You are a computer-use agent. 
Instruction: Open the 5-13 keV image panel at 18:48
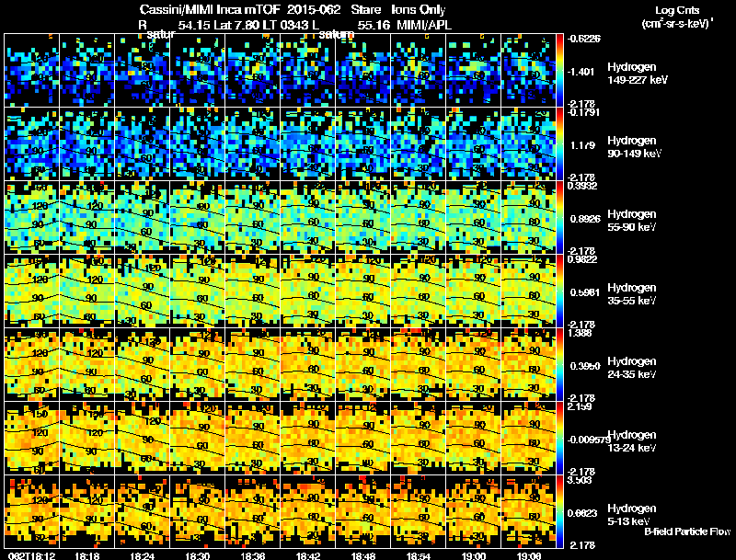click(363, 511)
